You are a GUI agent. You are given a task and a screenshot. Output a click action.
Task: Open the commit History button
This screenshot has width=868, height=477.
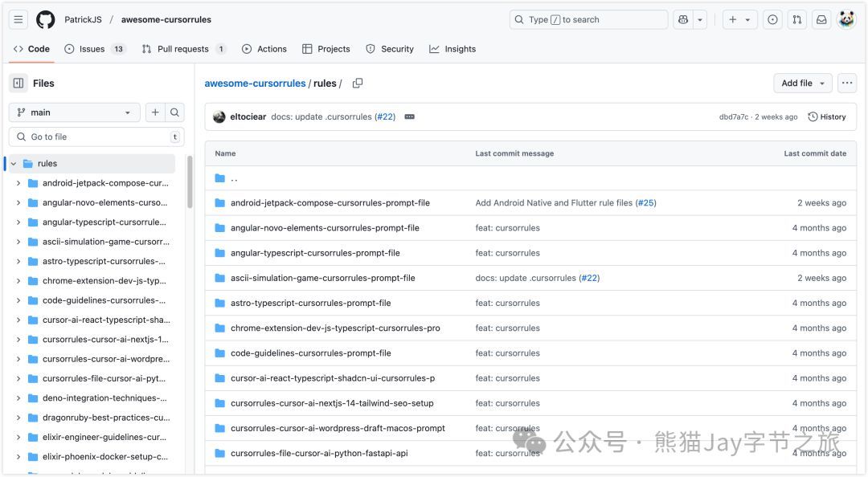click(x=827, y=116)
